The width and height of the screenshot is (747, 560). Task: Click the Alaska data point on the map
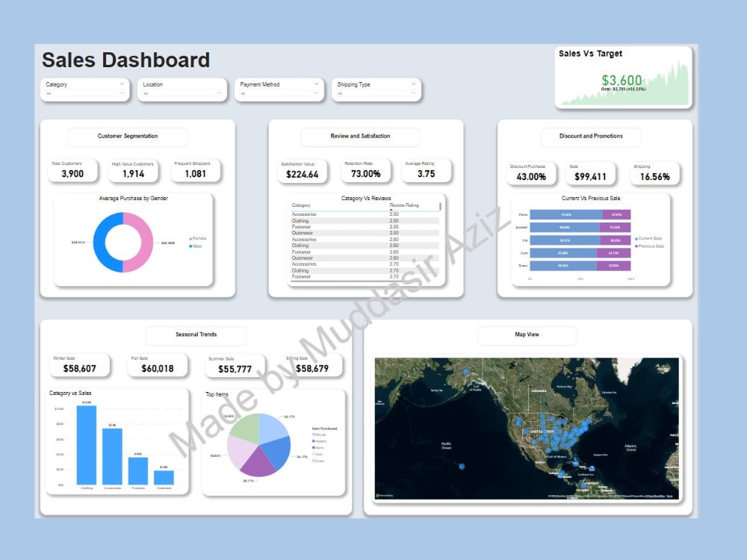(x=466, y=371)
